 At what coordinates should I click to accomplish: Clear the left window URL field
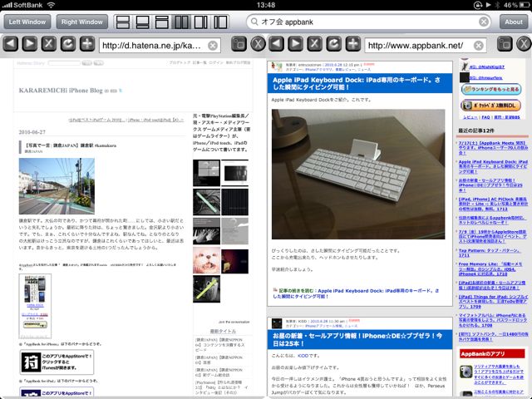click(213, 46)
